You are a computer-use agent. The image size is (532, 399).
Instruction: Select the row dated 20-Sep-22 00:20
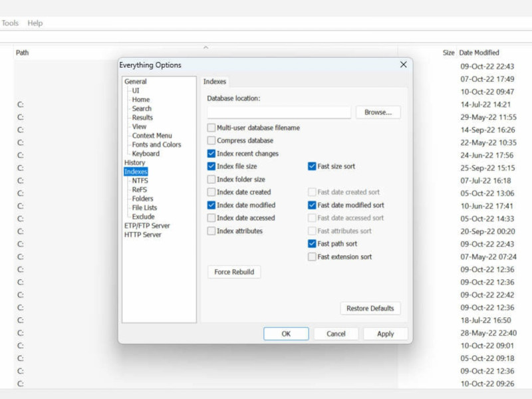(487, 231)
